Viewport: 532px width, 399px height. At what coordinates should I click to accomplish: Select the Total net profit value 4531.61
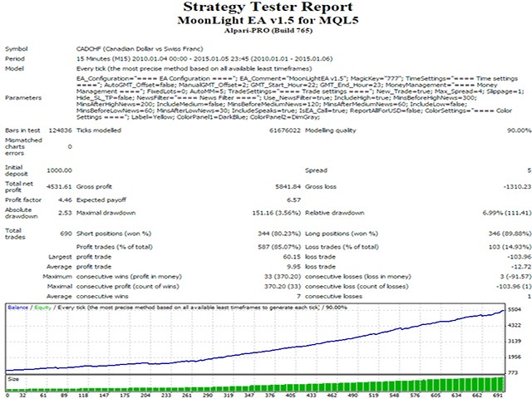coord(59,186)
